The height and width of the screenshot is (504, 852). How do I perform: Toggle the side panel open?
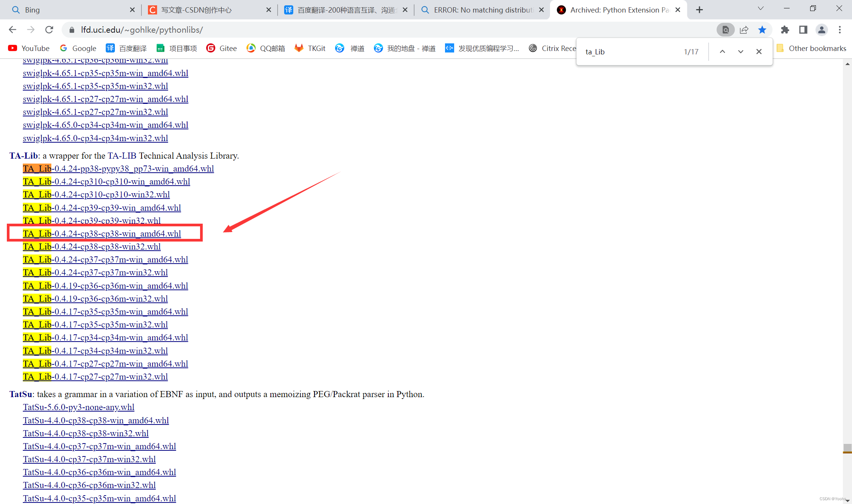point(803,30)
